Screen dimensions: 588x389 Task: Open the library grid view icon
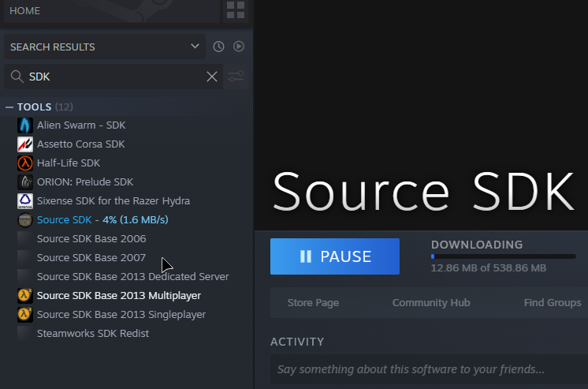point(236,10)
